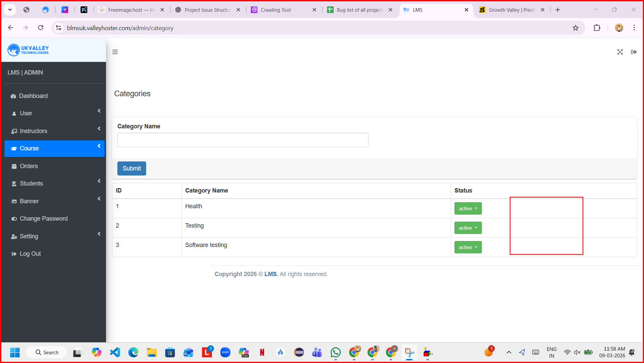This screenshot has height=363, width=644.
Task: Expand the Instructors sidebar menu
Action: coord(54,131)
